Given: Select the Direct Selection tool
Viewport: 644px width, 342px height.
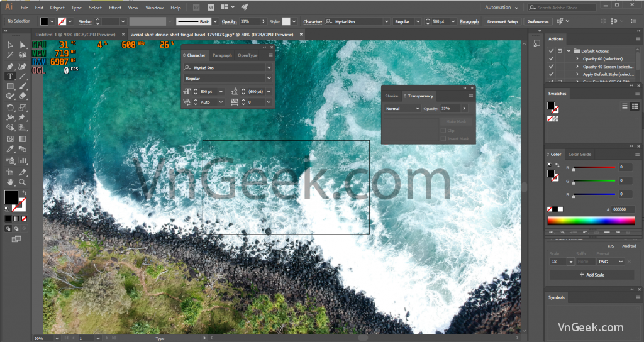Looking at the screenshot, I should 23,45.
